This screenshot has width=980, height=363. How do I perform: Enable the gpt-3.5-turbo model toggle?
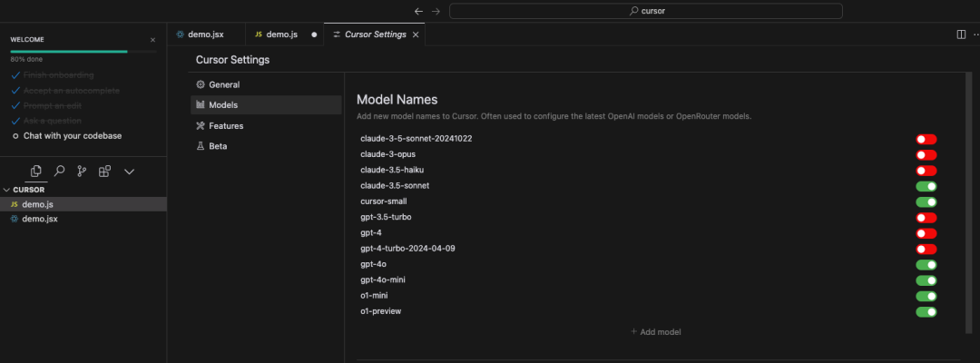(x=926, y=218)
